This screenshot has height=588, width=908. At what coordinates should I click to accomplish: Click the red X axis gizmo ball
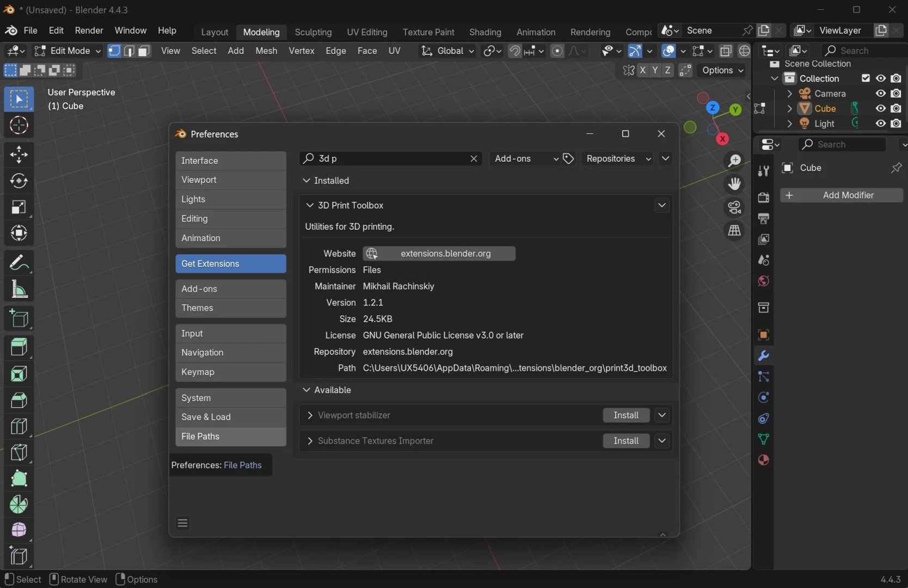tap(722, 139)
